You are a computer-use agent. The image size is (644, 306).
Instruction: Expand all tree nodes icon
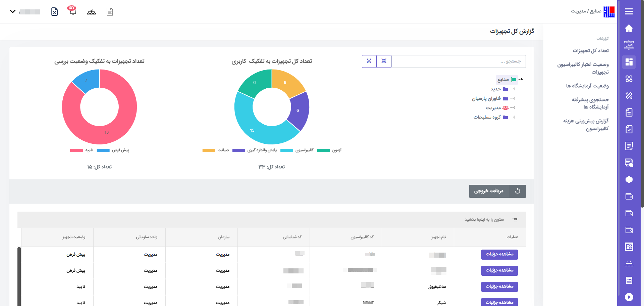[x=369, y=61]
